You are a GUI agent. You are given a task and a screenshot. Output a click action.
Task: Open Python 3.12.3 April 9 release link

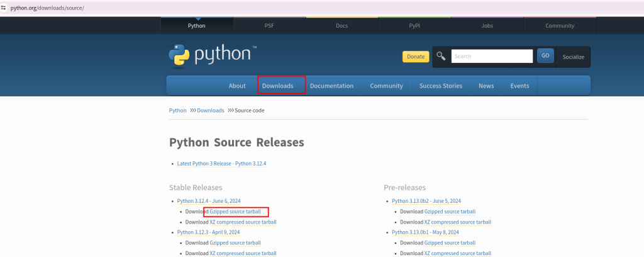point(209,232)
